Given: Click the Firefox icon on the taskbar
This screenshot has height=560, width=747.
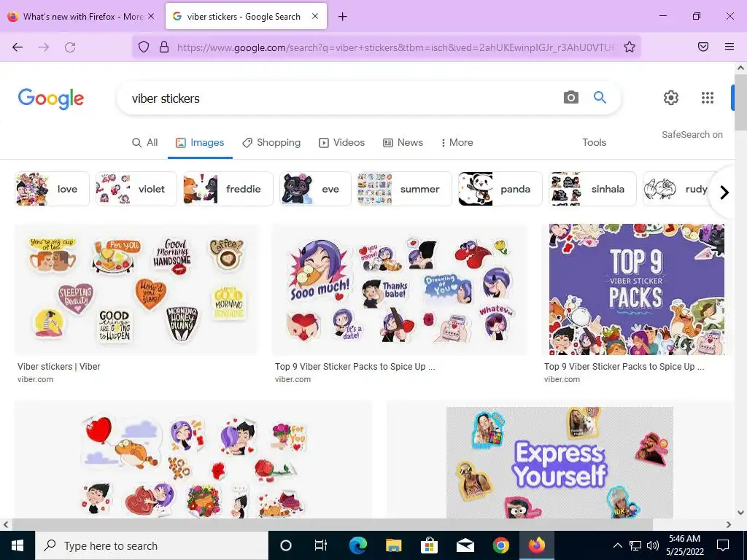Looking at the screenshot, I should click(x=536, y=545).
